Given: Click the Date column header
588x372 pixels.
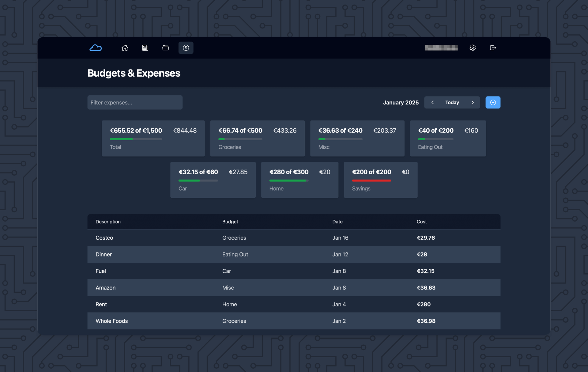Looking at the screenshot, I should 337,222.
